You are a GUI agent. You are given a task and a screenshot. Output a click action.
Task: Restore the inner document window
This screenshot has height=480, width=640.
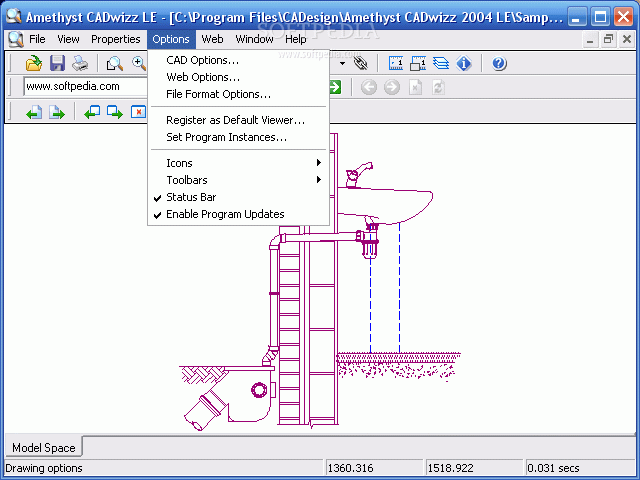point(608,40)
